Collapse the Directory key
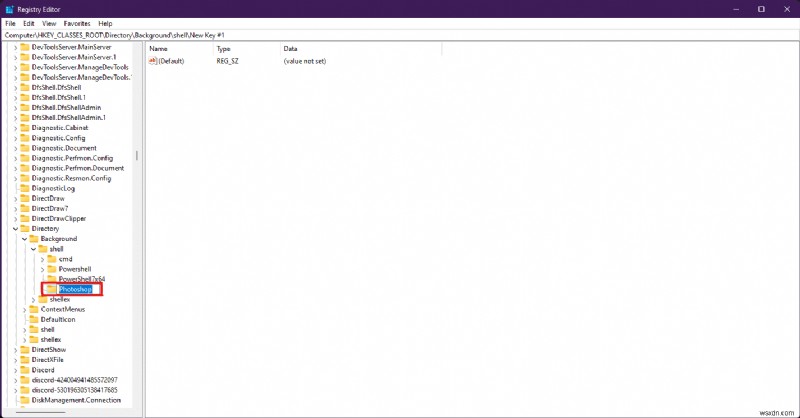The width and height of the screenshot is (800, 418). click(15, 229)
